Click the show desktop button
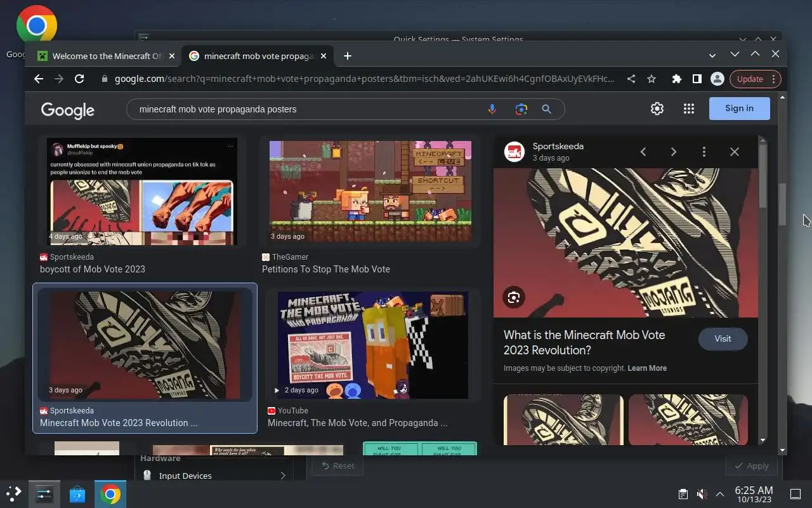This screenshot has width=812, height=508. (796, 494)
